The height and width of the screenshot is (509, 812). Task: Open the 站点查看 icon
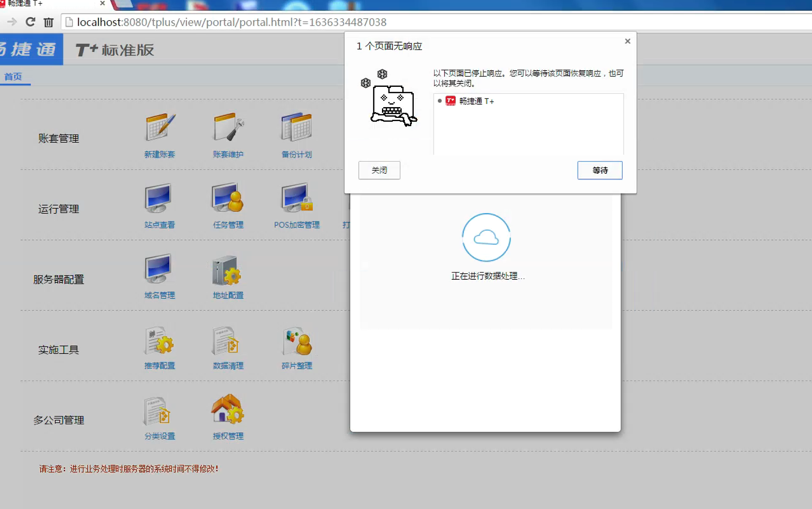(158, 198)
